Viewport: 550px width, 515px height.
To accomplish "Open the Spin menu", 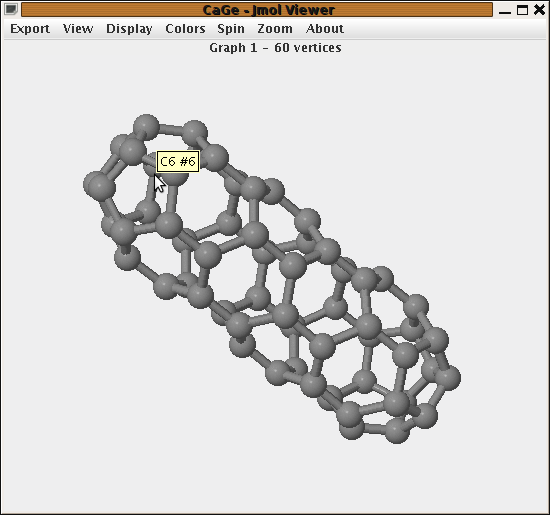I will click(231, 29).
